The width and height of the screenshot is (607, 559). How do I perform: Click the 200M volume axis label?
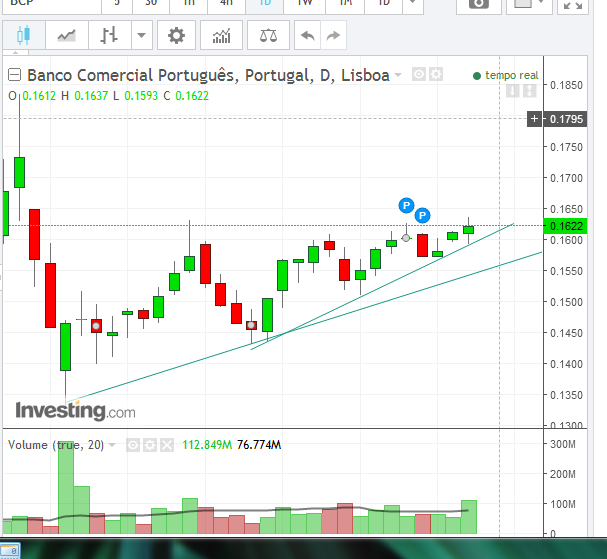[x=563, y=474]
